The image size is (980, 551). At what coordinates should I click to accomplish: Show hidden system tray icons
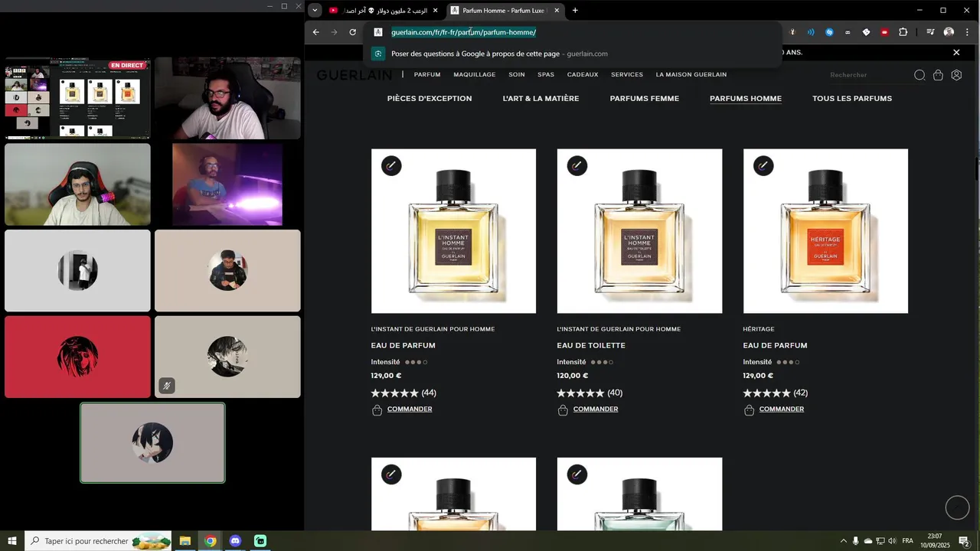[x=844, y=541]
